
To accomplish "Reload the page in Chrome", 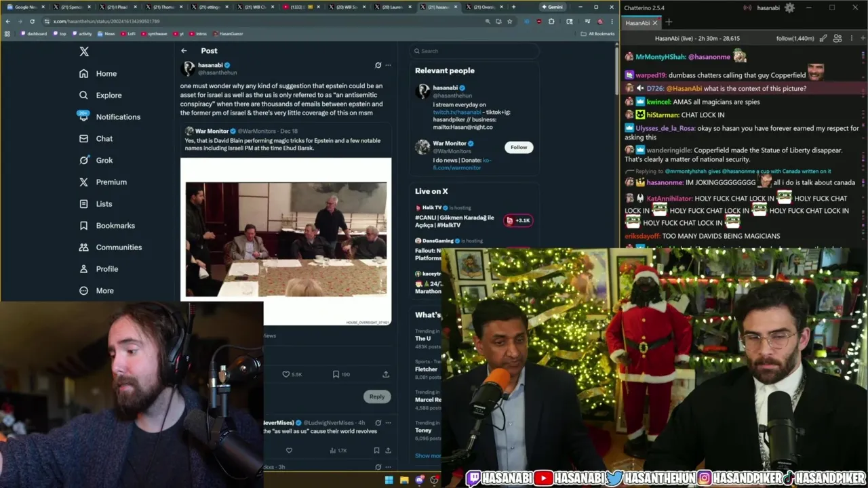I will point(32,21).
